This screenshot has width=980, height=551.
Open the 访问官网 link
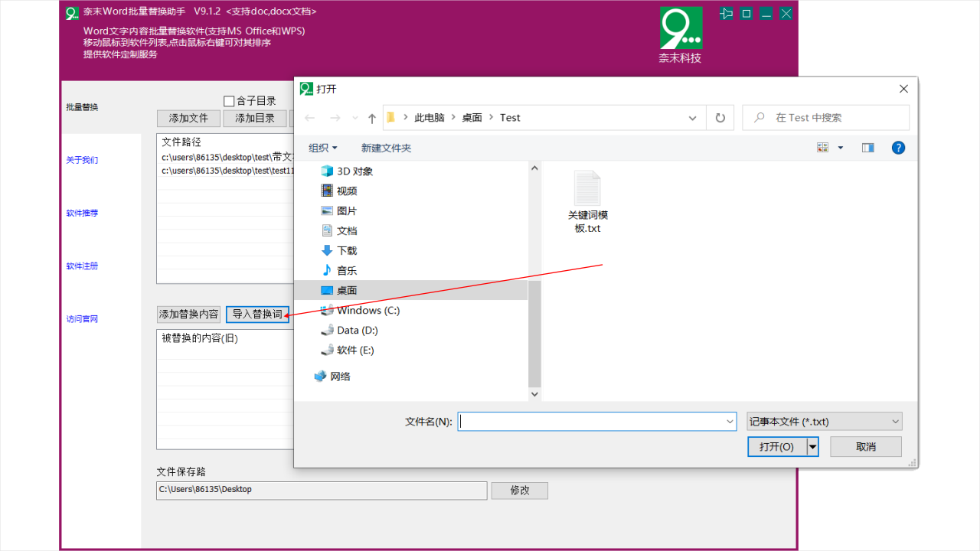81,318
